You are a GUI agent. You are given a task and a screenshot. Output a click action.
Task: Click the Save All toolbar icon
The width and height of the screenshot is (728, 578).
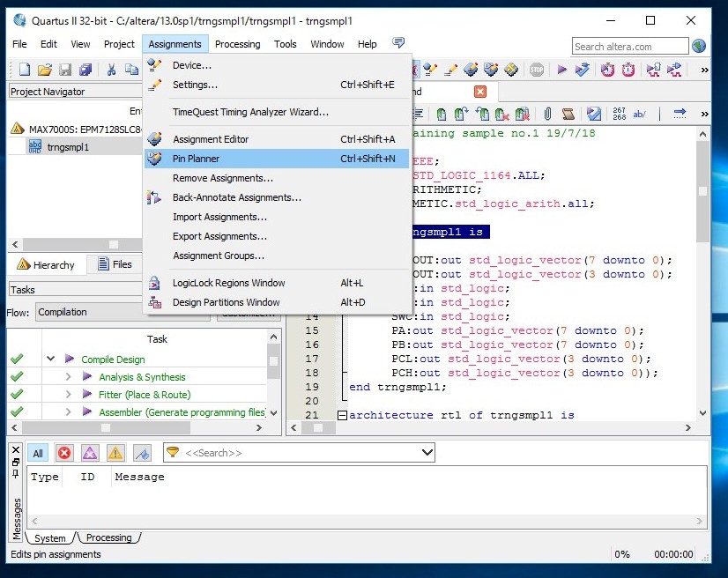(85, 70)
